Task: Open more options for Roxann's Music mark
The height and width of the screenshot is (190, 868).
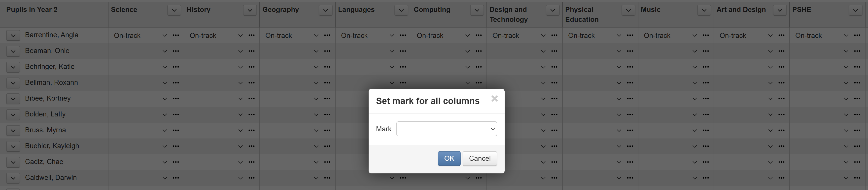Action: point(706,83)
